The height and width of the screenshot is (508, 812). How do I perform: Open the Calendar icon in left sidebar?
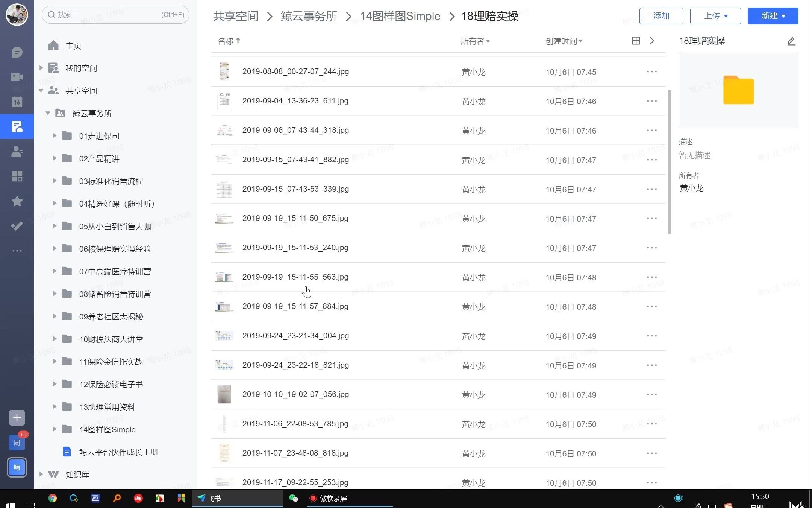[17, 101]
